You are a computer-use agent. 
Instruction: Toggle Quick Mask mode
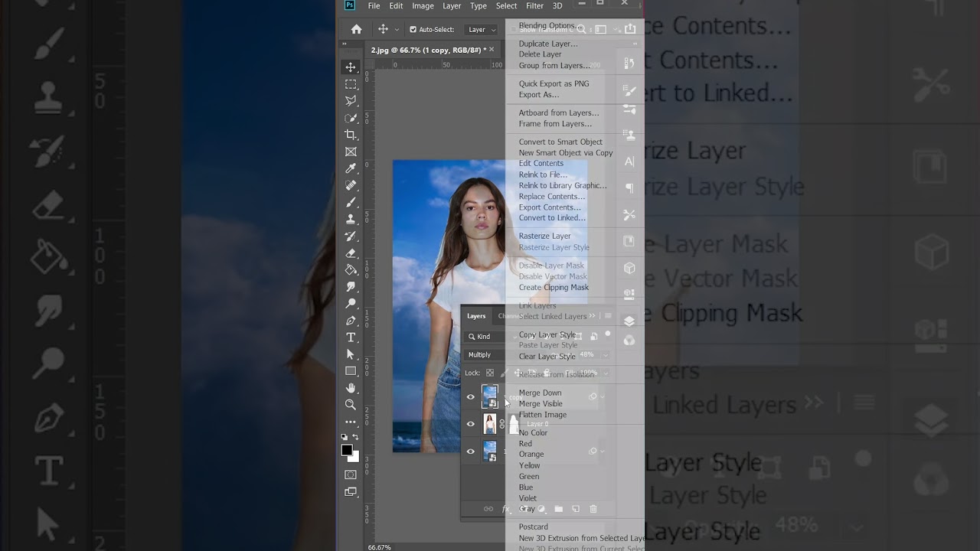click(351, 475)
